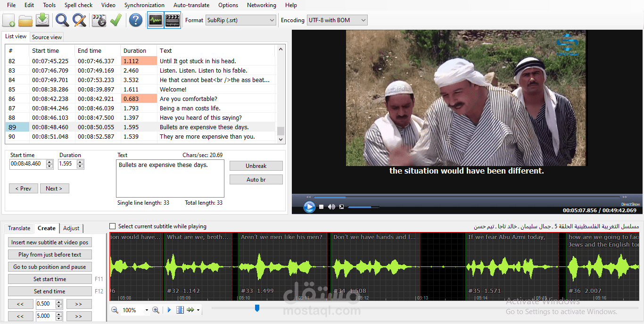Click the subtitle list scroll up arrow
This screenshot has height=324, width=644.
coord(281,49)
